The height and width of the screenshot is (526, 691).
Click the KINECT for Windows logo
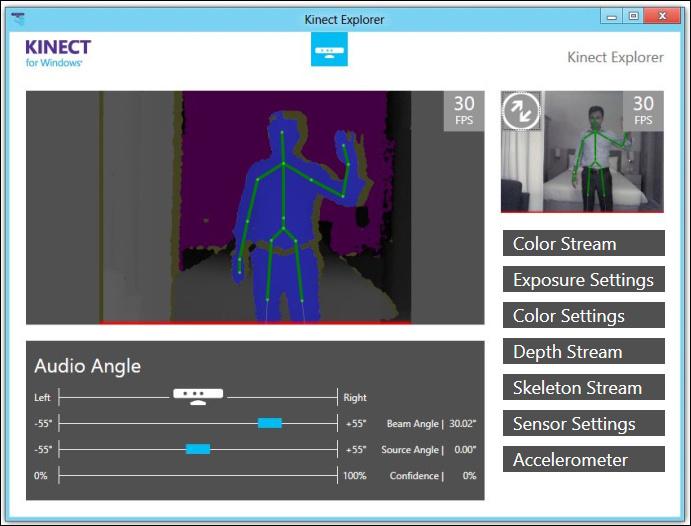pos(58,53)
